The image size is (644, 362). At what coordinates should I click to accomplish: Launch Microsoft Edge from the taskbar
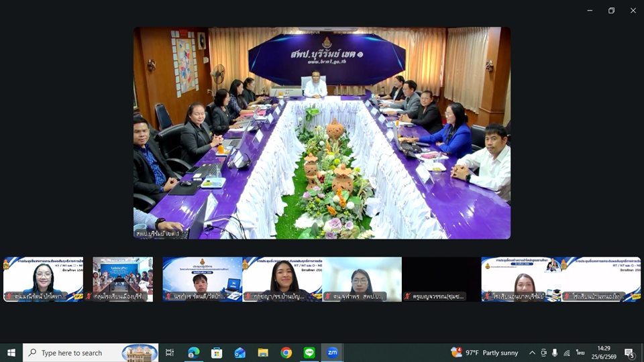click(193, 353)
